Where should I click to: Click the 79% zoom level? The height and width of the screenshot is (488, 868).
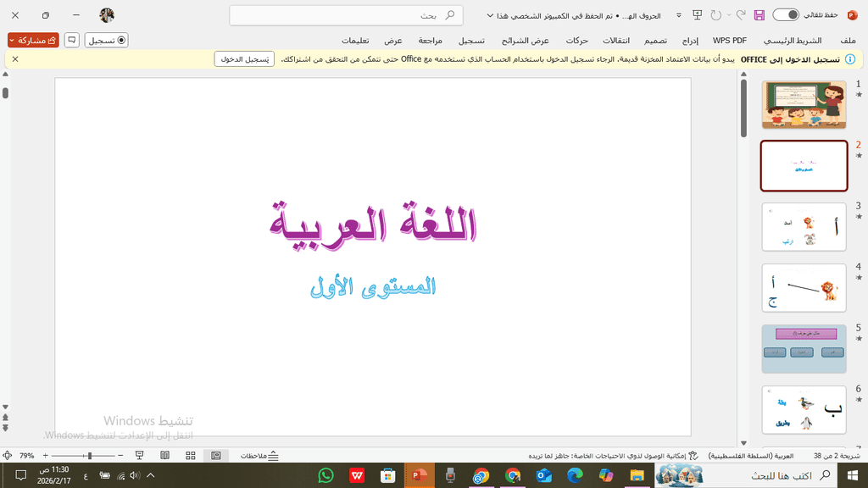[26, 456]
